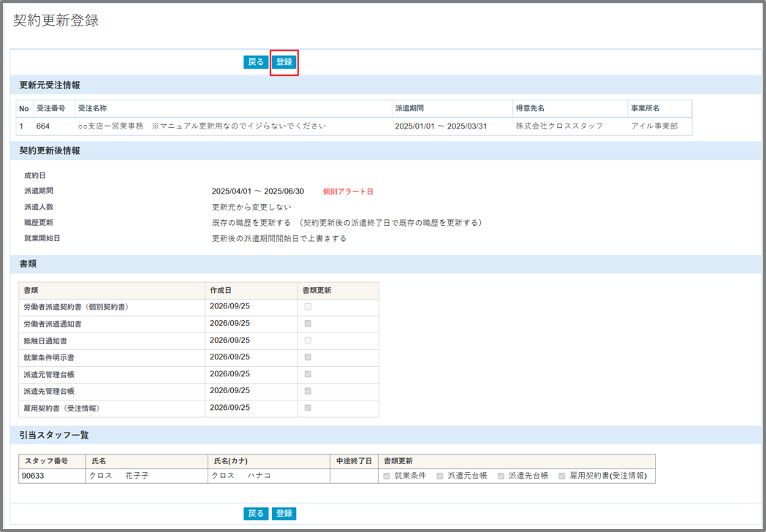The height and width of the screenshot is (532, 766).
Task: Toggle staff 雇用契約書(受注情報) checkbox
Action: click(562, 476)
